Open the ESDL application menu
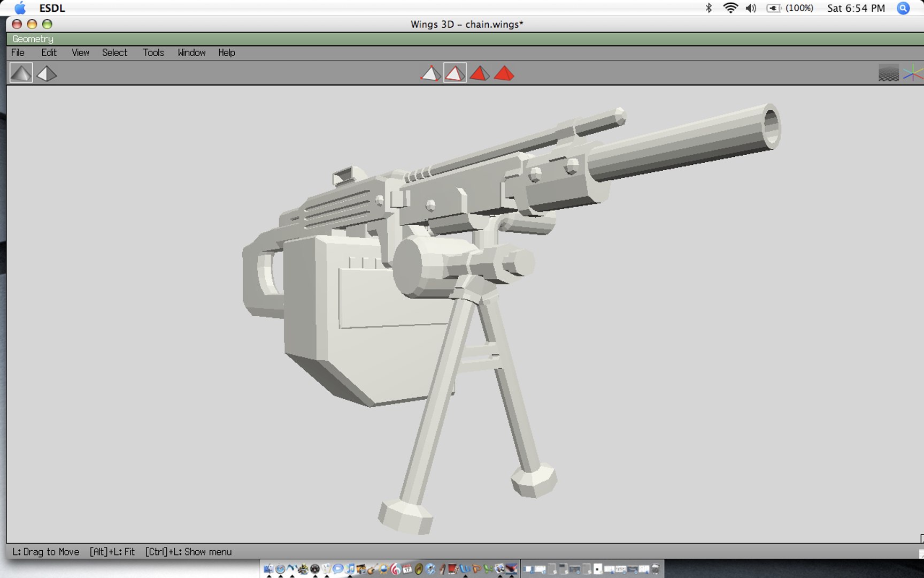 click(52, 8)
